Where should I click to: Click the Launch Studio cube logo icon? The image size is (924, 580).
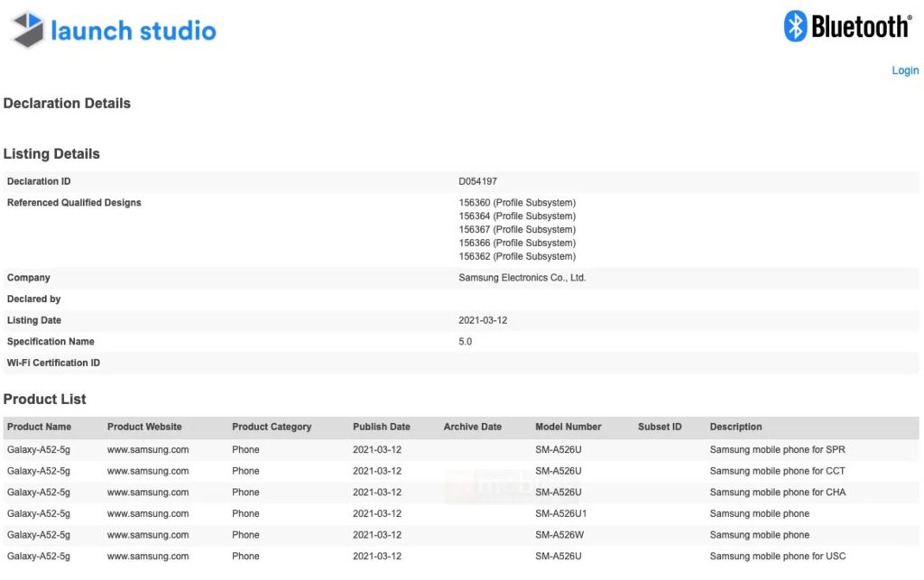click(x=28, y=30)
